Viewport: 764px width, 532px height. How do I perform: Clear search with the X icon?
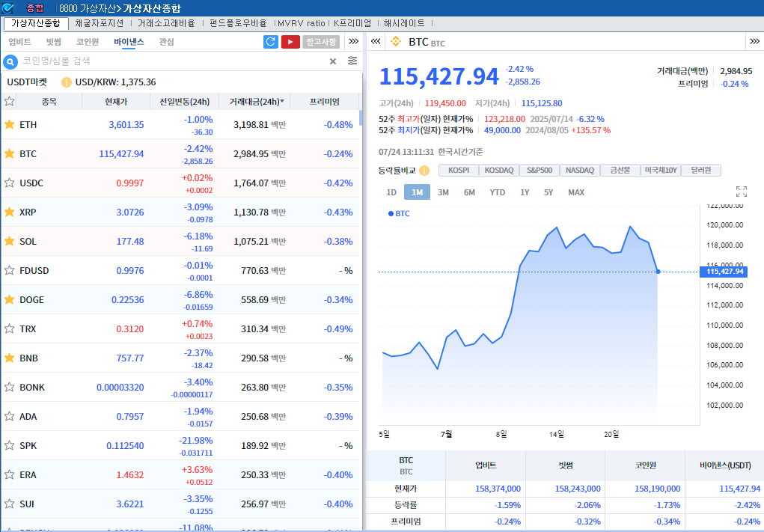point(333,61)
